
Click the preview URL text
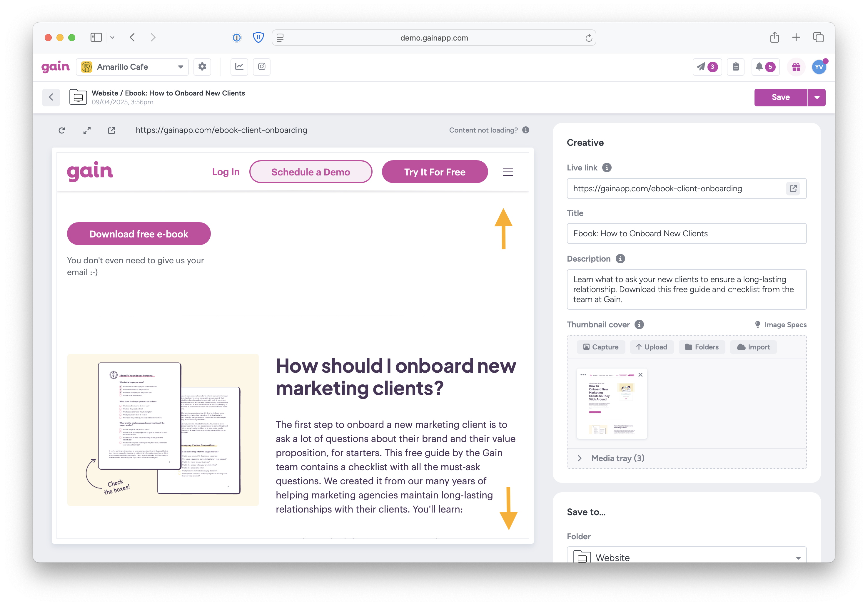(x=221, y=130)
